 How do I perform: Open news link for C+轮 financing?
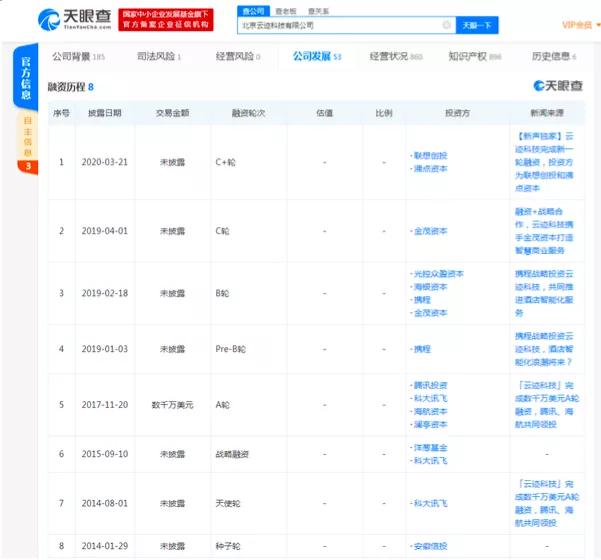(x=545, y=162)
